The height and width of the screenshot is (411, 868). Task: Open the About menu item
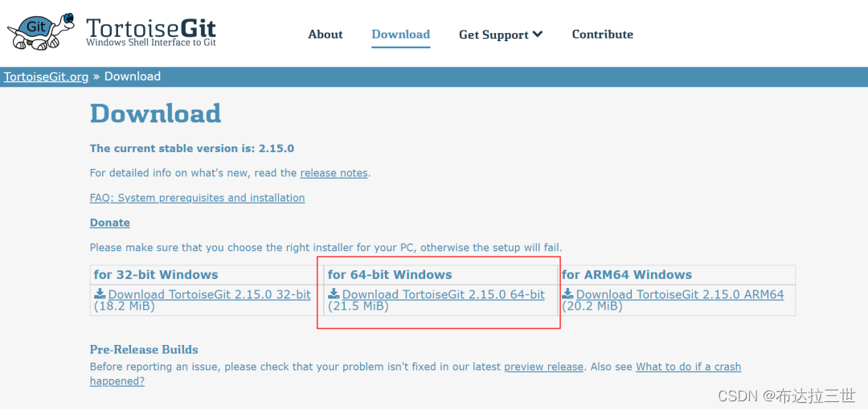click(x=325, y=35)
